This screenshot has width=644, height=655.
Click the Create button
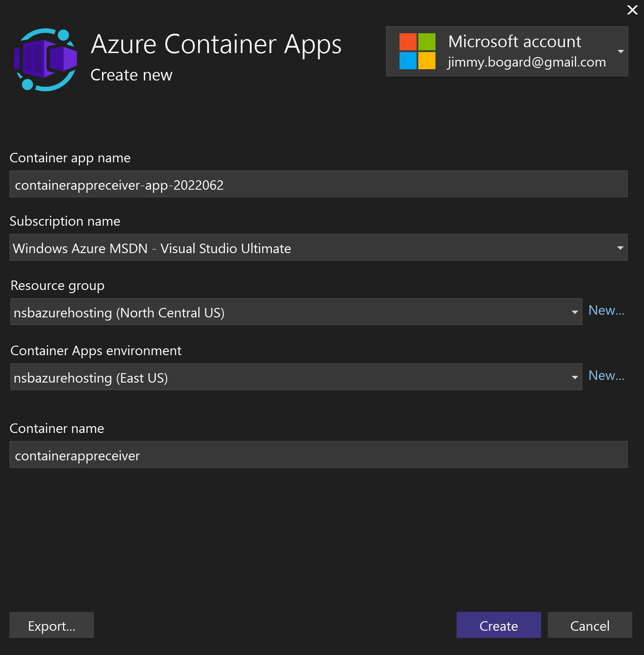pos(499,625)
